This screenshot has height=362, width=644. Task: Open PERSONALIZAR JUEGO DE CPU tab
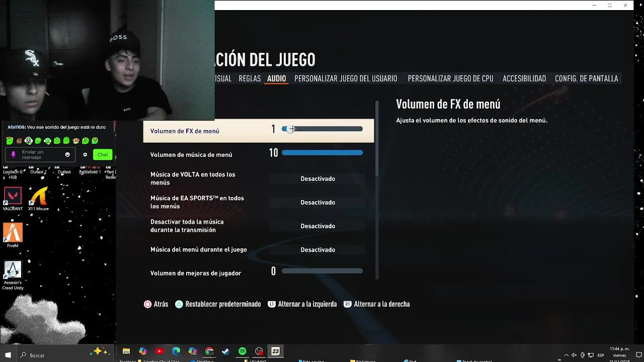pos(450,78)
